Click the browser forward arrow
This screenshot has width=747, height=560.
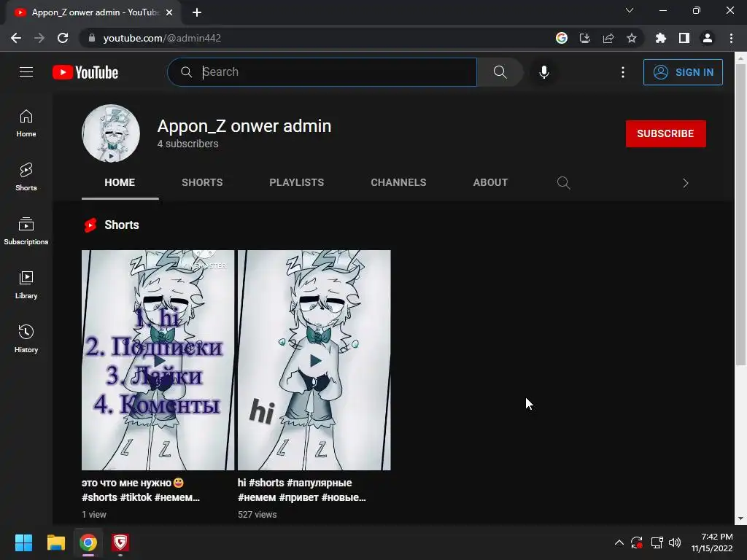coord(39,38)
